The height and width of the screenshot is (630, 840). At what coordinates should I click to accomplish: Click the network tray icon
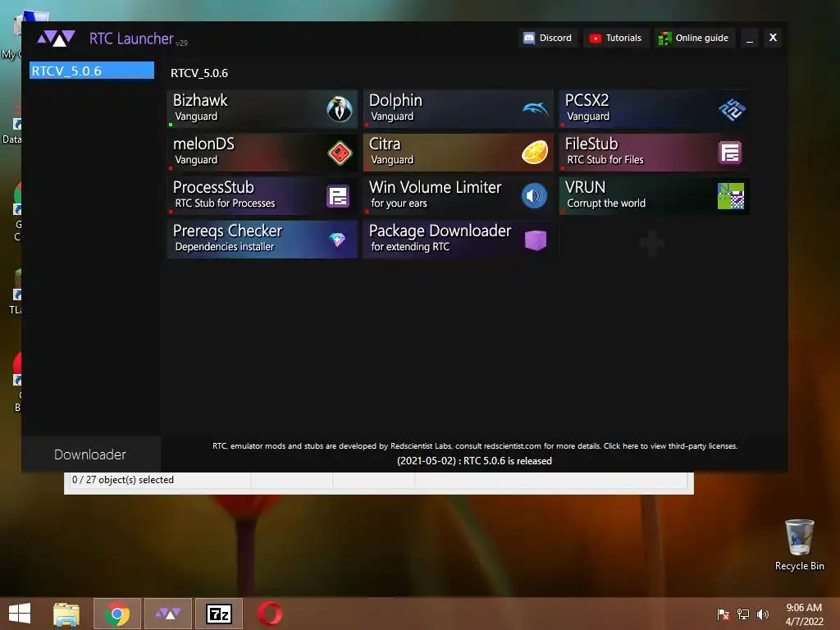(x=743, y=614)
